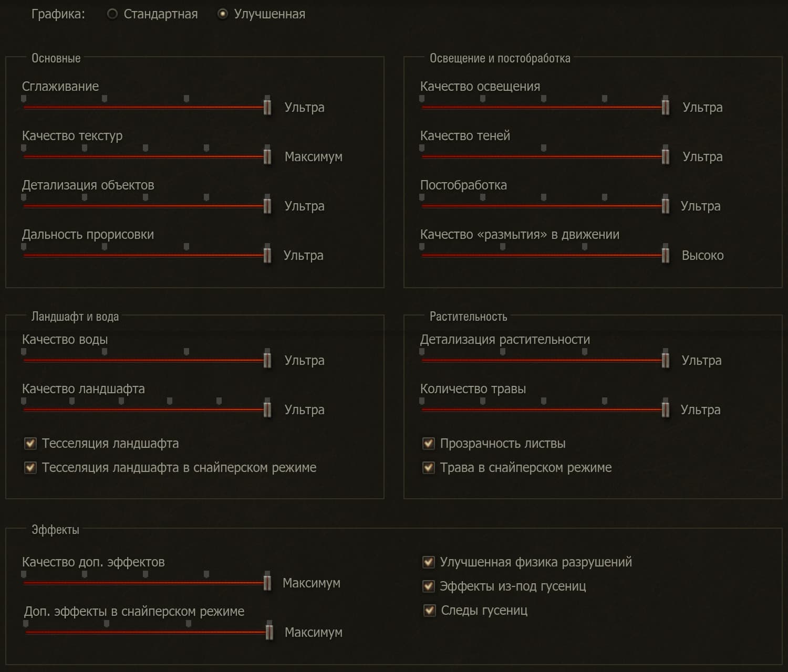
Task: Disable Эффекты из-под гусениц checkbox
Action: click(429, 586)
